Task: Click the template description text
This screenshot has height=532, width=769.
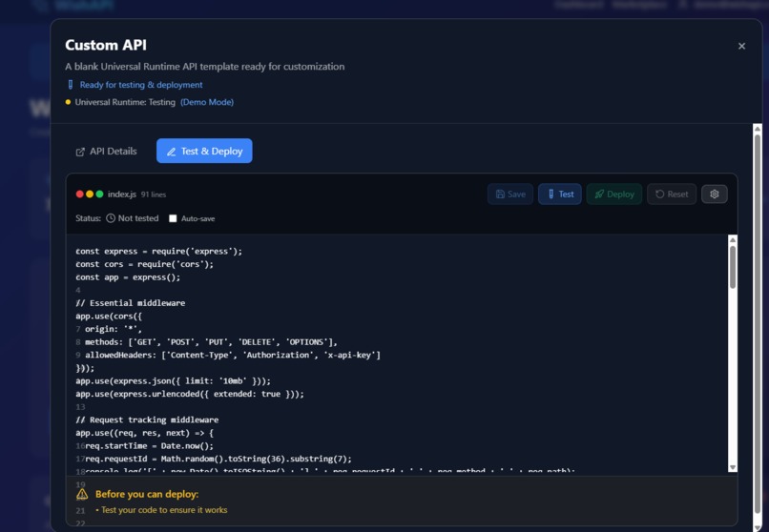Action: pyautogui.click(x=204, y=67)
